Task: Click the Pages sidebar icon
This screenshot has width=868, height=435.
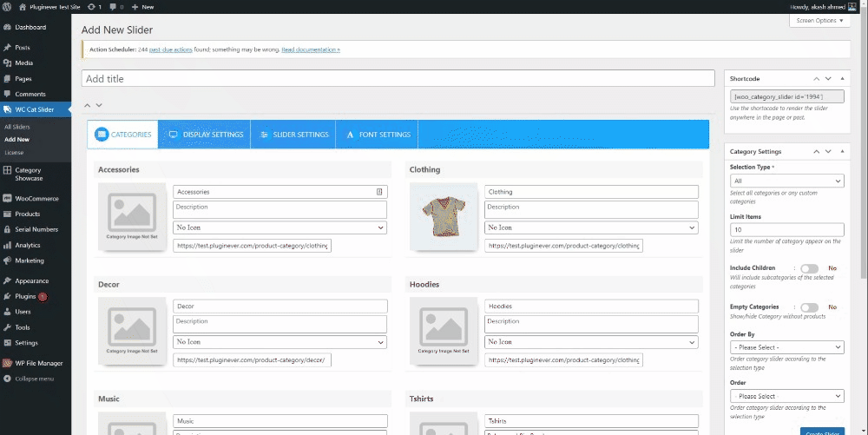Action: pyautogui.click(x=7, y=79)
